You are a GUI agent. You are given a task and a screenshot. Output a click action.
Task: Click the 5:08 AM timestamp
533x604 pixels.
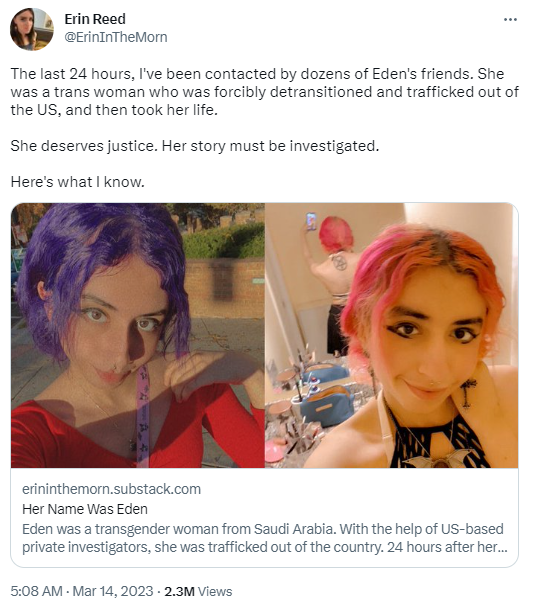[x=36, y=591]
